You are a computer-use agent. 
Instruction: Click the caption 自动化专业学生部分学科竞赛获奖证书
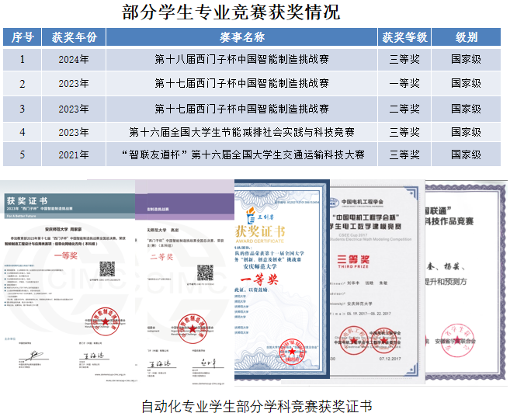pyautogui.click(x=256, y=405)
